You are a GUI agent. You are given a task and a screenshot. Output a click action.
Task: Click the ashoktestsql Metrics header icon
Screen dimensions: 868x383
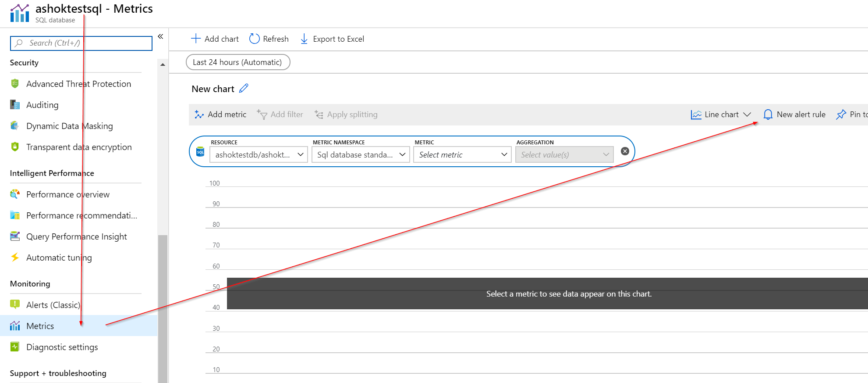tap(20, 13)
